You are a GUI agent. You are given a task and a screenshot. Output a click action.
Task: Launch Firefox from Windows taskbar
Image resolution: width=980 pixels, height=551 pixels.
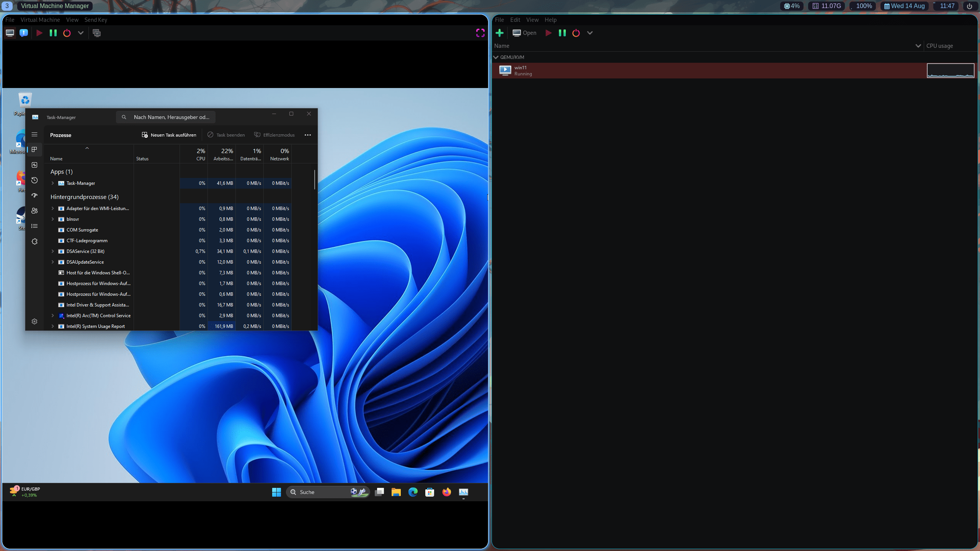447,492
